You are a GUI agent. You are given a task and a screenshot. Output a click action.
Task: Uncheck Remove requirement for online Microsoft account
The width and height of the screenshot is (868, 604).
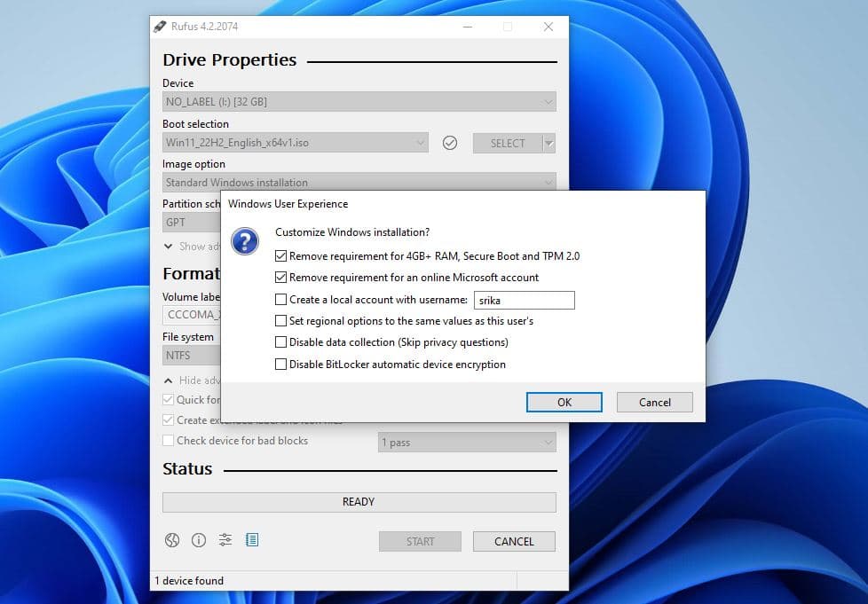tap(281, 278)
